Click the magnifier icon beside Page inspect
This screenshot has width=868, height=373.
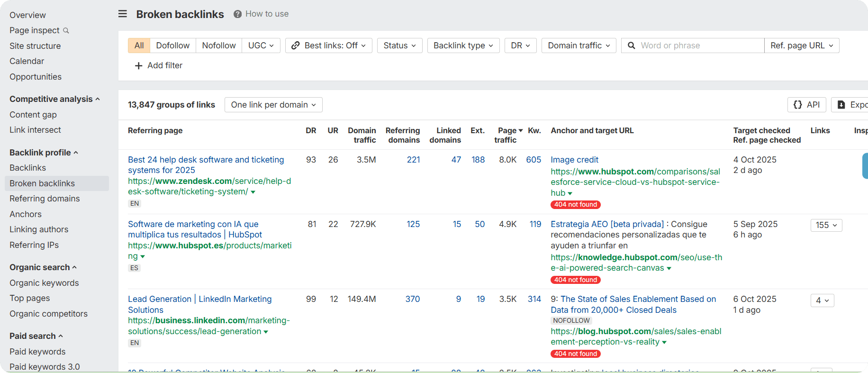click(x=66, y=31)
